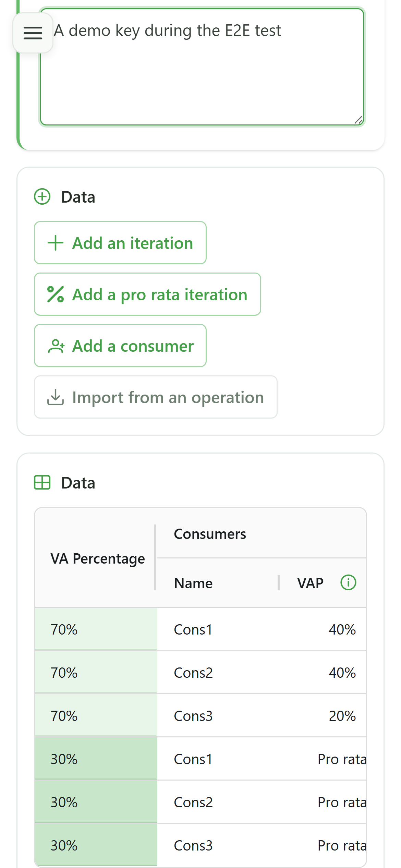Open the hamburger navigation menu
Viewport: 401px width, 868px height.
point(33,33)
